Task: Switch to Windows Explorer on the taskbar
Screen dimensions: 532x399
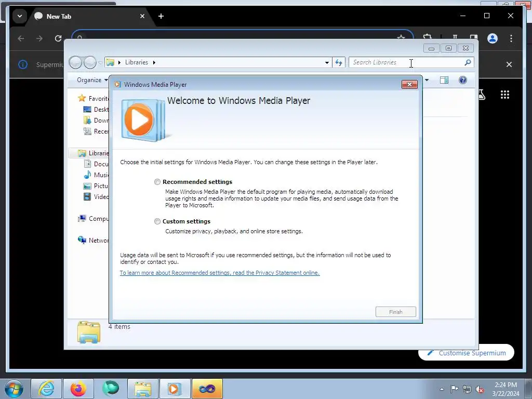Action: (143, 389)
